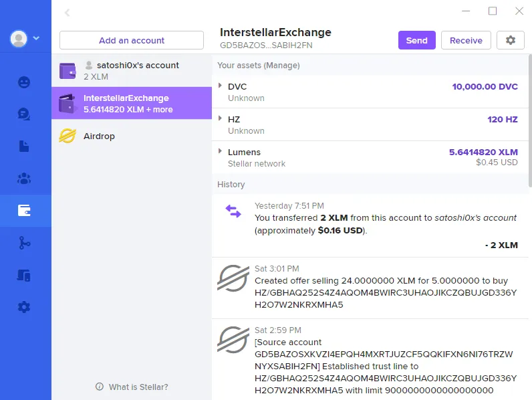This screenshot has height=400, width=532.
Task: Go back with the left arrow
Action: coord(68,13)
